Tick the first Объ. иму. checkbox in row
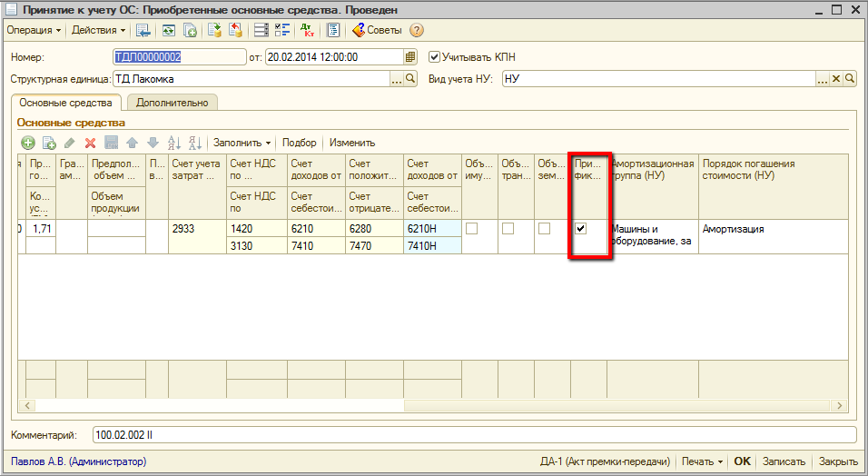868x476 pixels. click(472, 229)
